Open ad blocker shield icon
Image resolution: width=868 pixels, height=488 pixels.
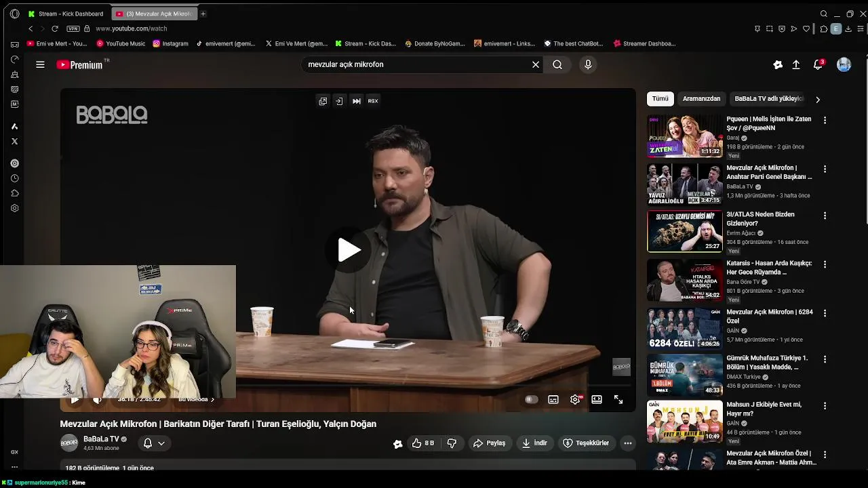coord(782,28)
